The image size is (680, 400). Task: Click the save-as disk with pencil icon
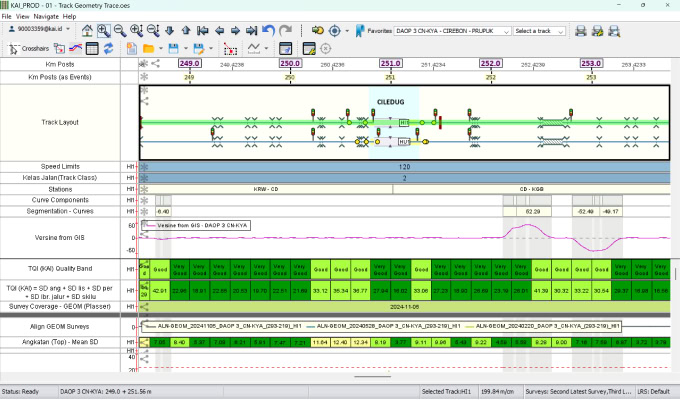click(199, 49)
